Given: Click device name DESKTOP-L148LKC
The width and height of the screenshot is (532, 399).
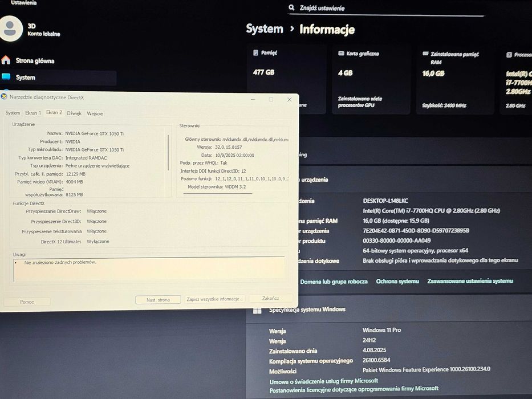Looking at the screenshot, I should click(385, 201).
